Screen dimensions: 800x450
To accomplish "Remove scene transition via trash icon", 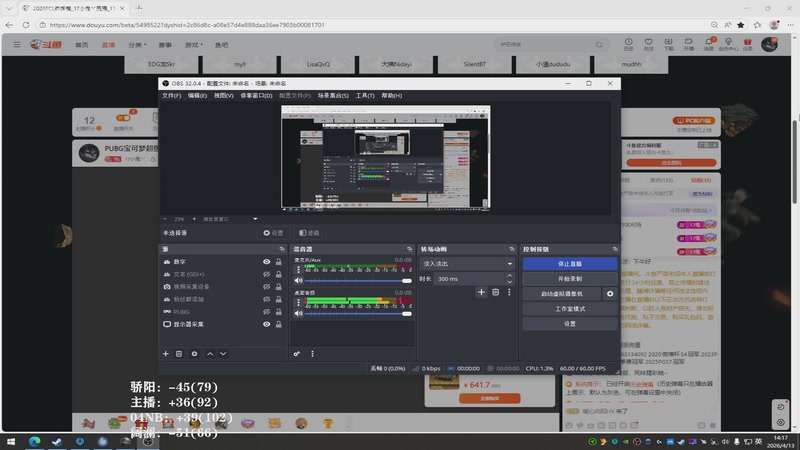I will point(495,292).
